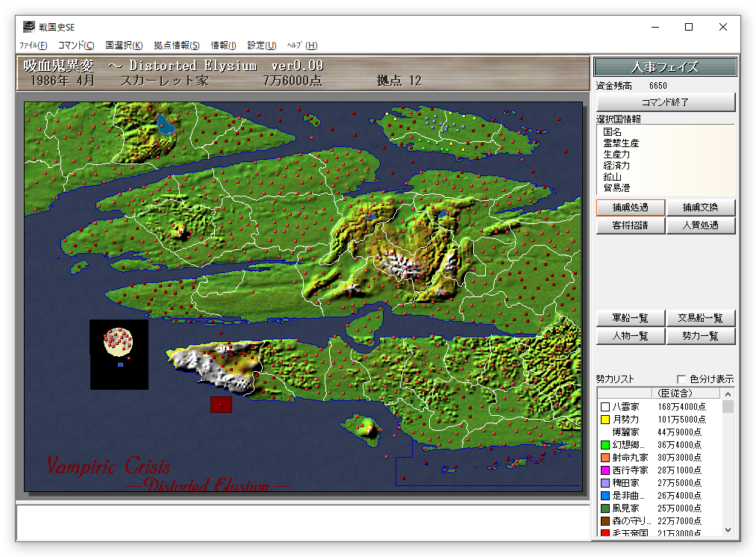Enable the 色分け表示 checkbox
The image size is (756, 557).
coord(681,379)
